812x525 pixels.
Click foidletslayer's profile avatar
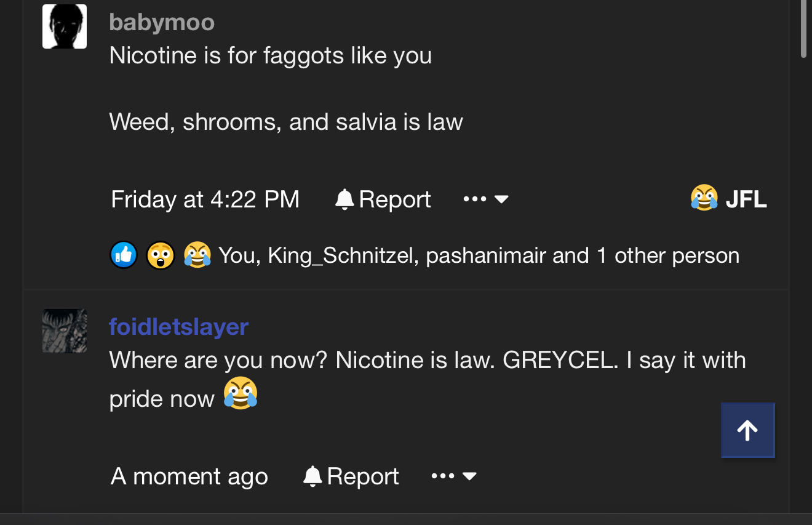coord(65,331)
